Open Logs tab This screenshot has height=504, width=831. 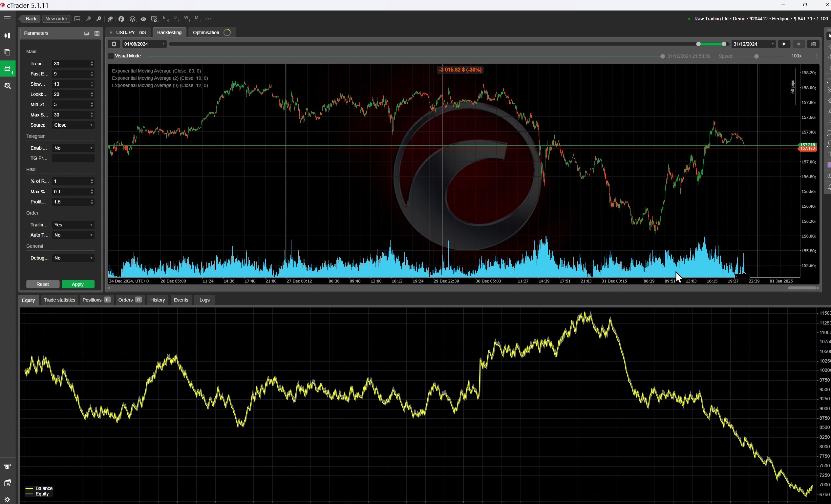point(204,300)
